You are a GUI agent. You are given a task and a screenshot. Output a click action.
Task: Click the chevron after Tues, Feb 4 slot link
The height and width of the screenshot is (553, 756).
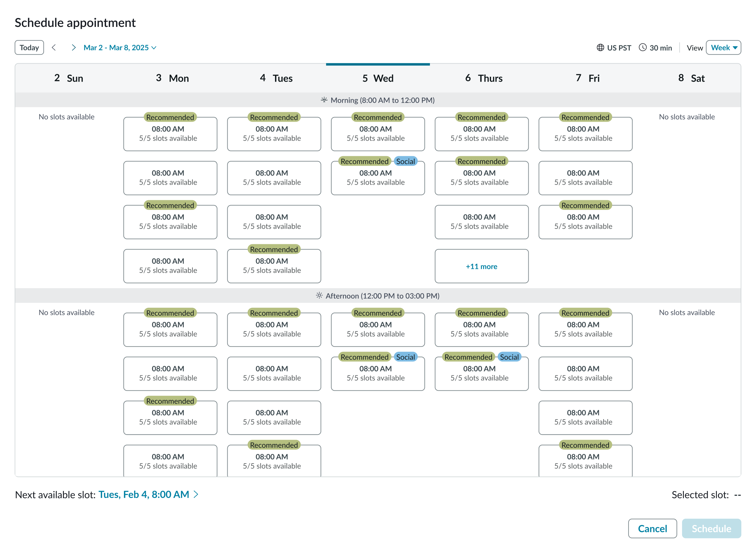[196, 494]
